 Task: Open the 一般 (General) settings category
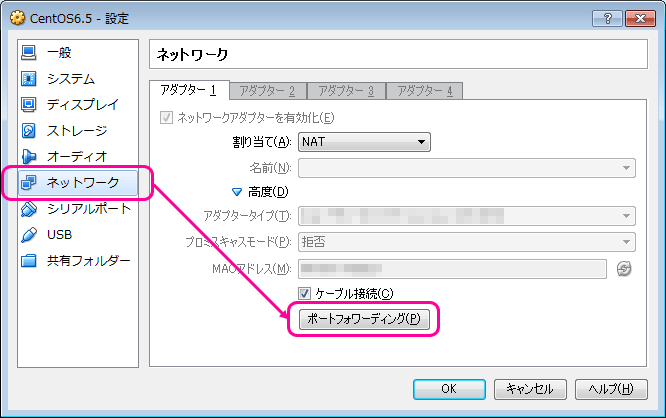pos(78,53)
